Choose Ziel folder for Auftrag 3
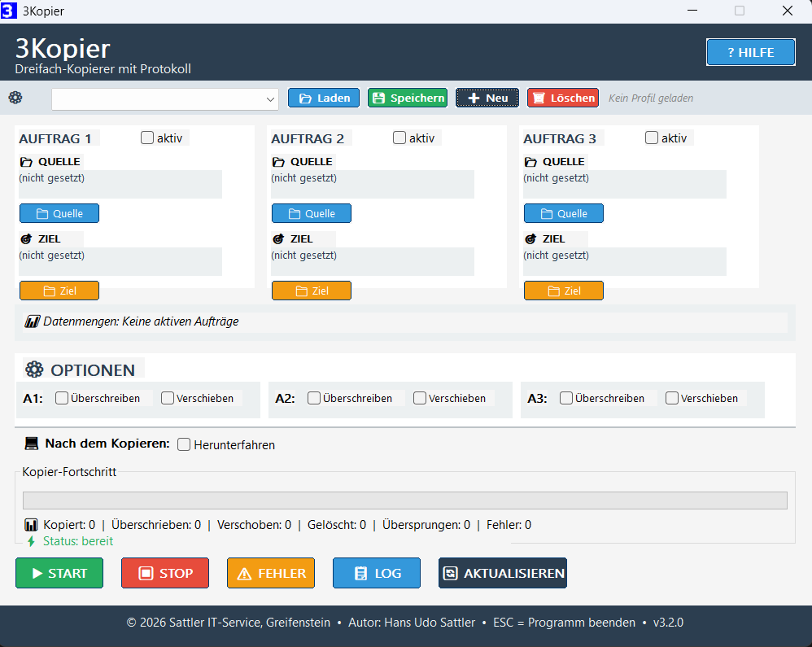 [x=564, y=291]
